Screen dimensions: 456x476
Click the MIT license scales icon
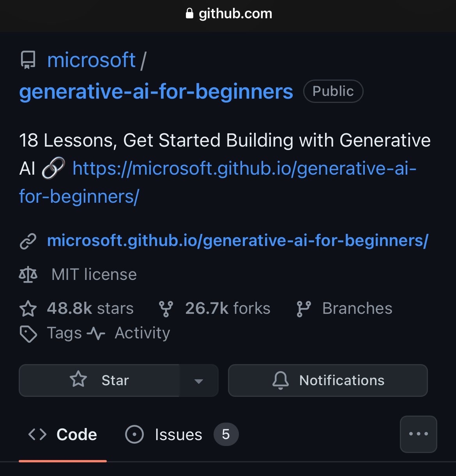28,275
